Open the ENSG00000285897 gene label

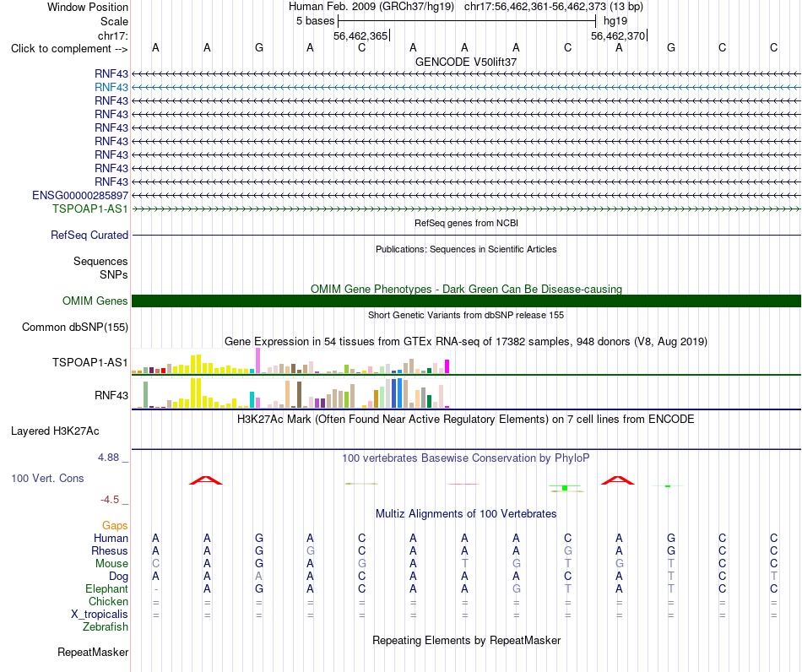[x=80, y=195]
